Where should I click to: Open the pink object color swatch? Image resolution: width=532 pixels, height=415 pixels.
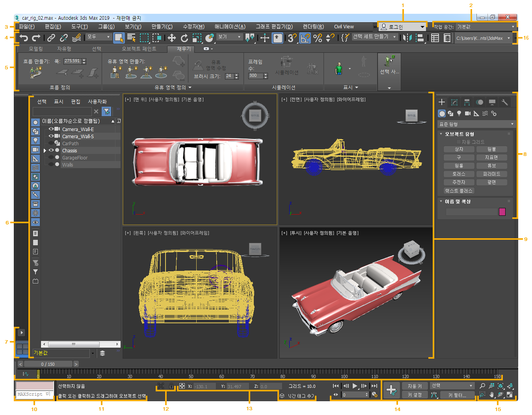[502, 212]
